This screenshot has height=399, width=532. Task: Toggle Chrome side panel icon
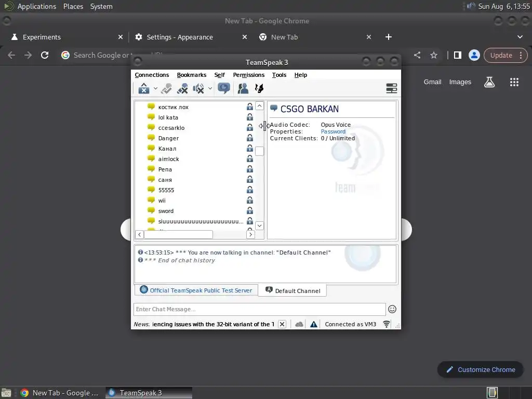(x=458, y=55)
